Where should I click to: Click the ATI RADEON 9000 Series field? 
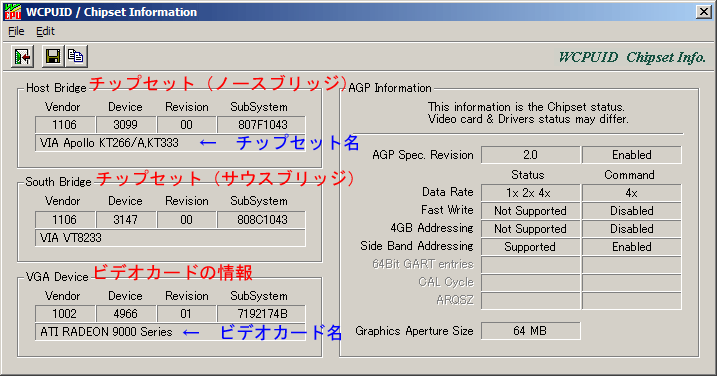coord(170,332)
